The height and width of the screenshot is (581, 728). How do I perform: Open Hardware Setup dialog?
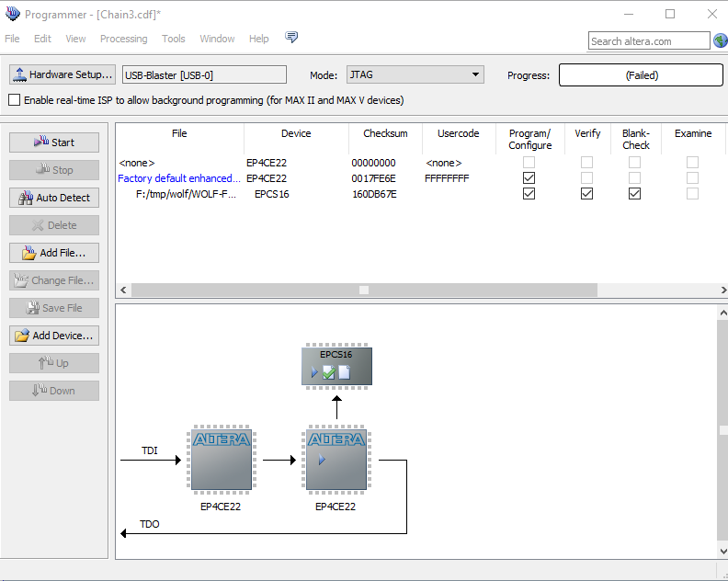[63, 74]
